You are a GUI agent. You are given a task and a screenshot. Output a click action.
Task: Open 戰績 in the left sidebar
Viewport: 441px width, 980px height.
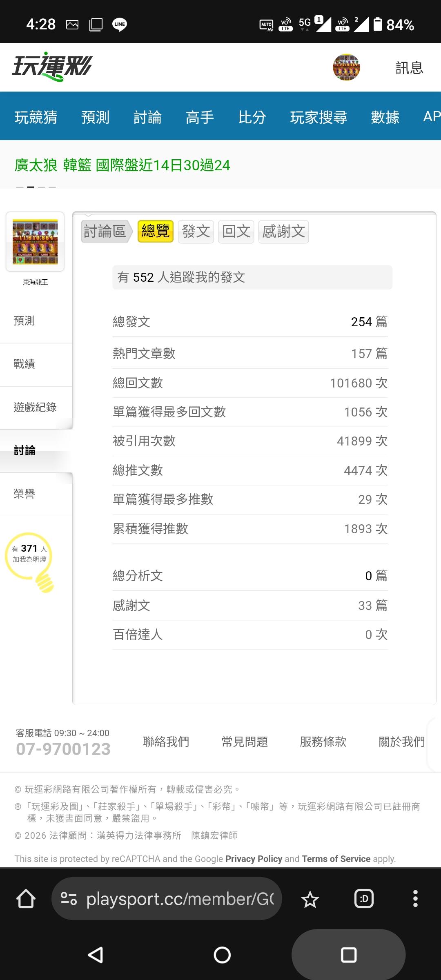[24, 364]
